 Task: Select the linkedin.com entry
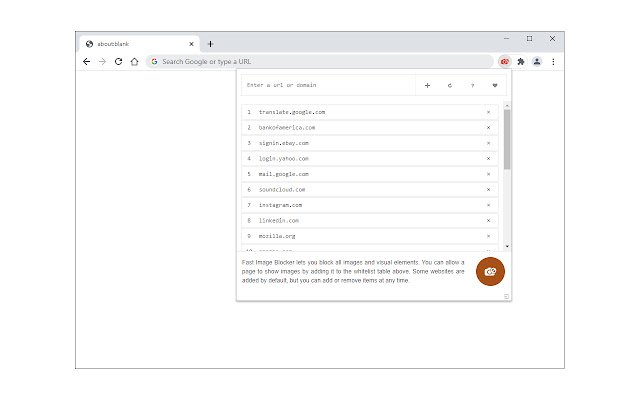(x=370, y=220)
